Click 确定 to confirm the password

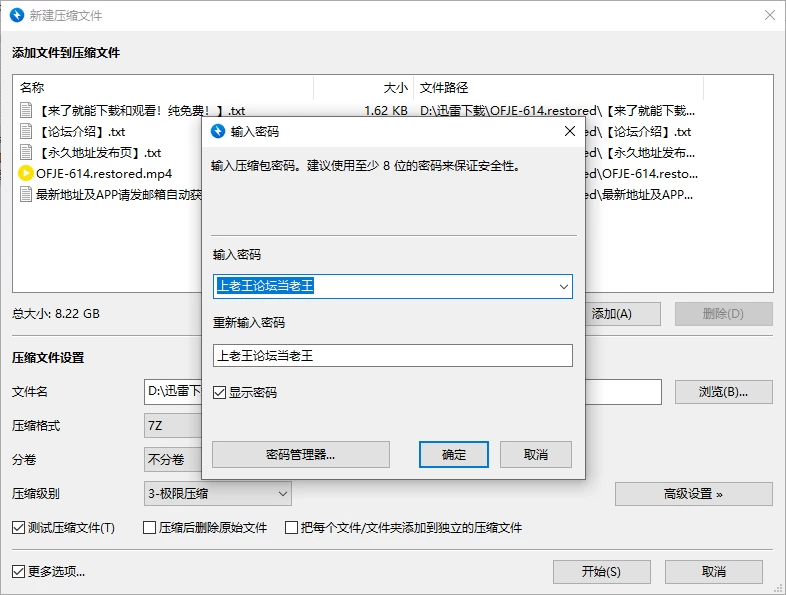coord(454,455)
